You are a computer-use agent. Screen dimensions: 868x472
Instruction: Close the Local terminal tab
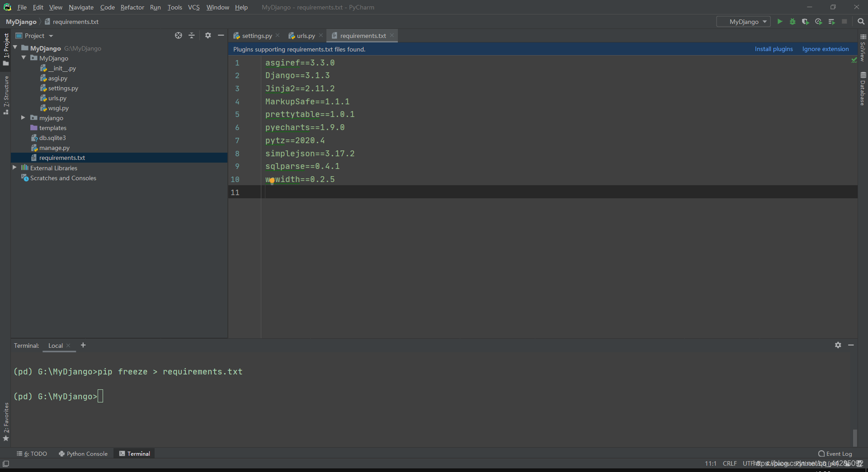pos(68,346)
